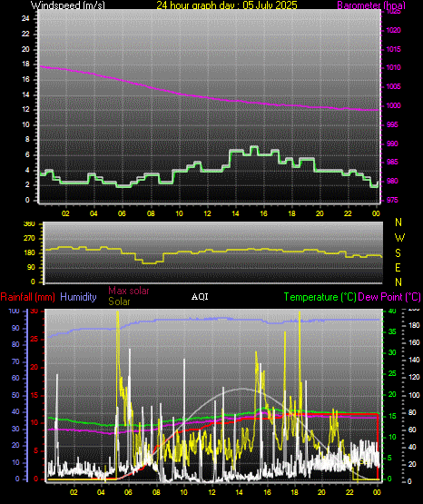Click the Windspeed (m/s) axis title
Screen dimensions: 423x504
[x=68, y=5]
